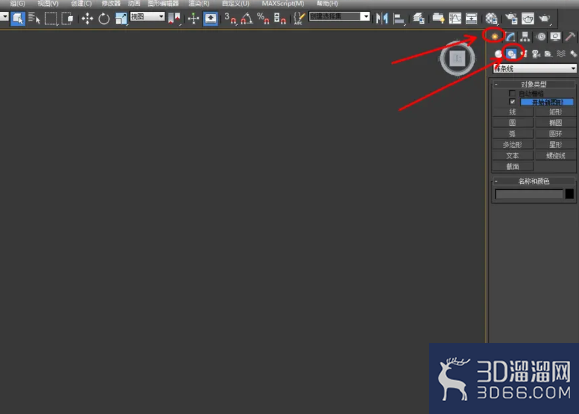This screenshot has height=414, width=579.
Task: Select the Select Object arrow tool
Action: pos(18,18)
